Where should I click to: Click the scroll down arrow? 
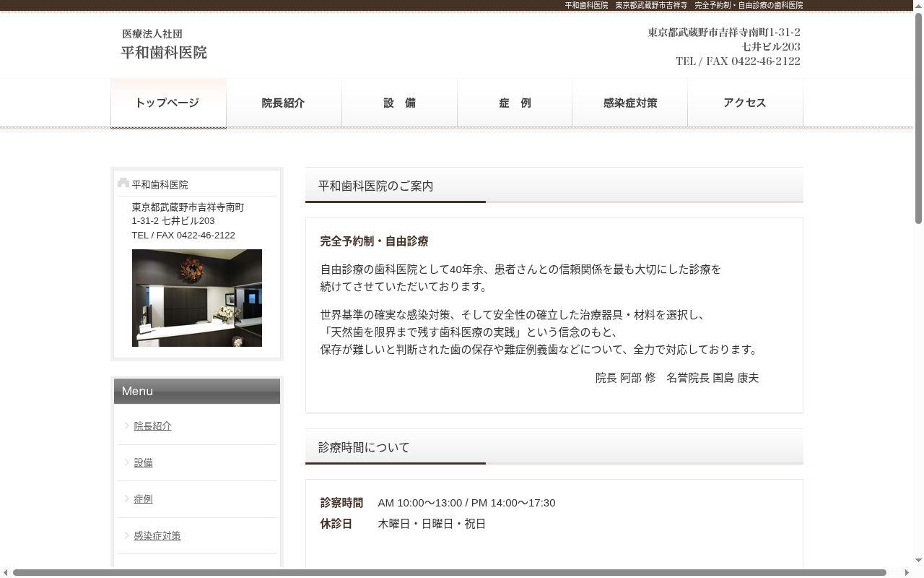(x=918, y=561)
